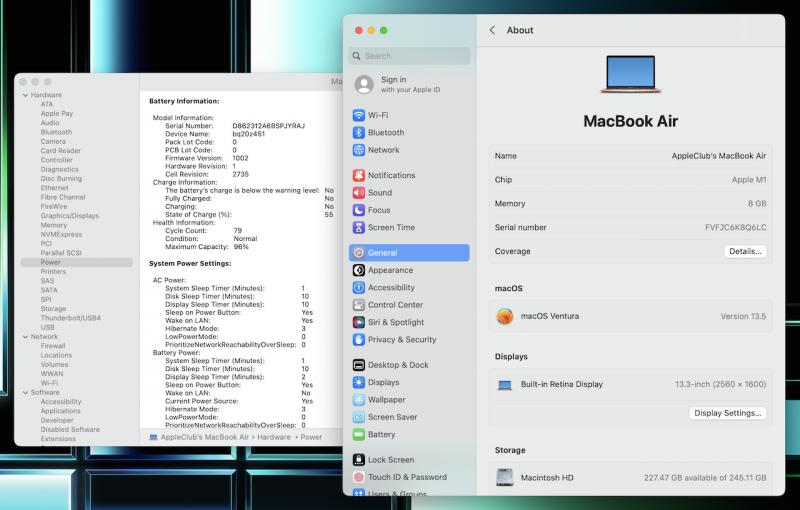Open the Display Settings button

728,413
